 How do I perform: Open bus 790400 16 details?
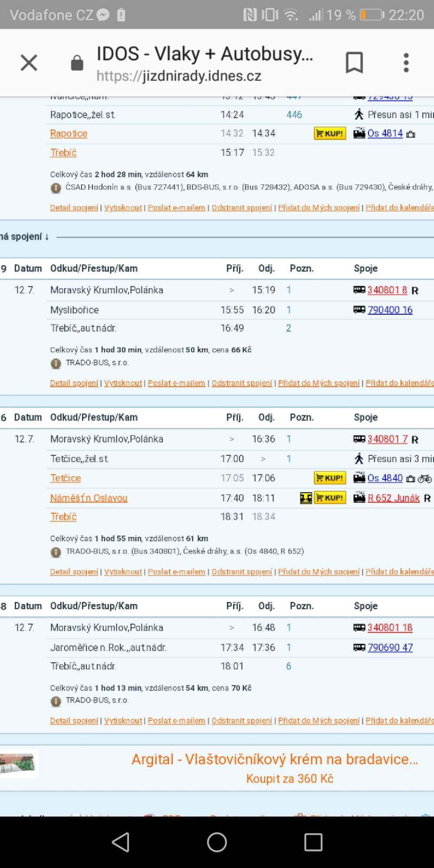390,310
